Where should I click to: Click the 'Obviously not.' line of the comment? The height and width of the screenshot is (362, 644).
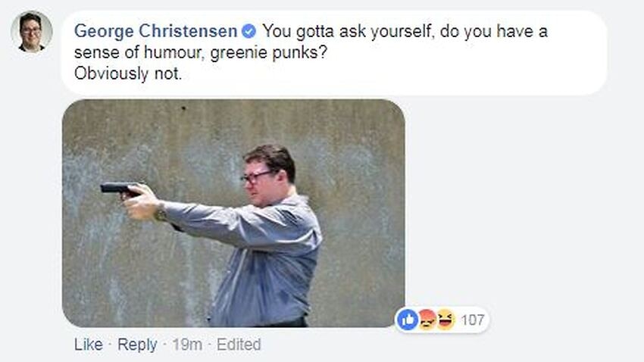[128, 74]
